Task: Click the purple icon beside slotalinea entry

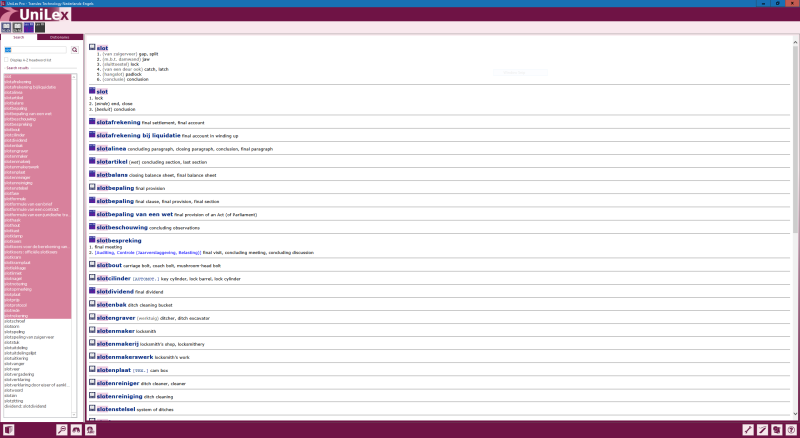Action: point(92,148)
